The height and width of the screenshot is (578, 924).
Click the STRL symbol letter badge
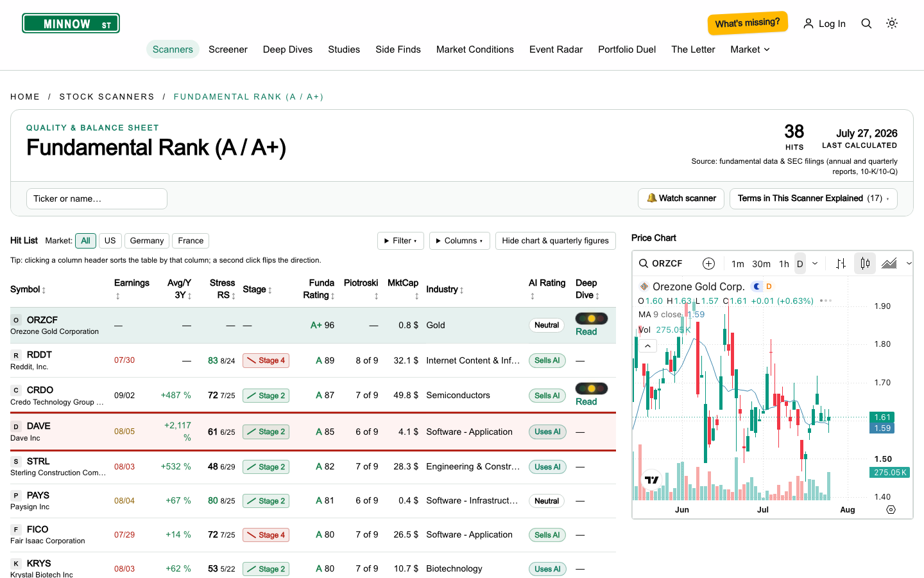click(16, 462)
